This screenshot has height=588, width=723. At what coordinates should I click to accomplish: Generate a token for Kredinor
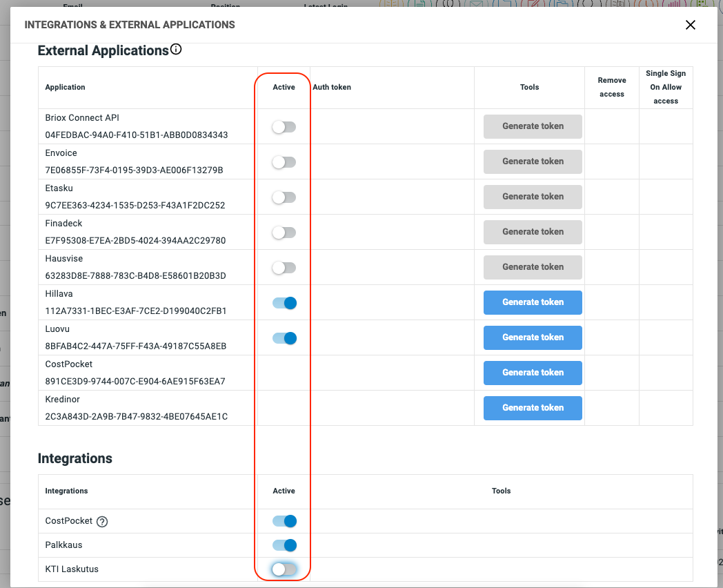tap(533, 408)
